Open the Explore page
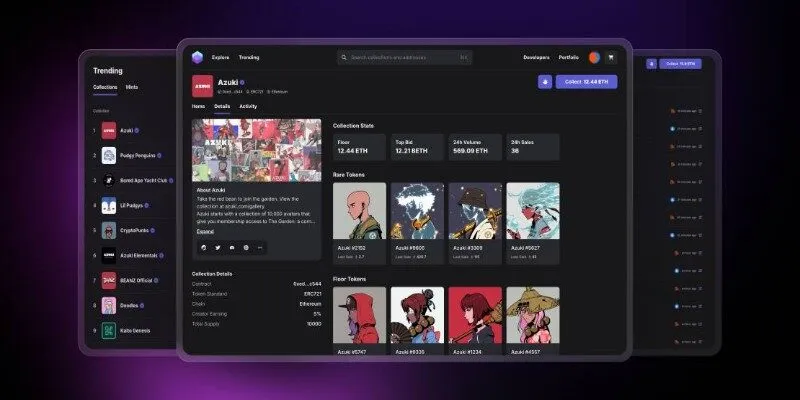 [x=220, y=57]
